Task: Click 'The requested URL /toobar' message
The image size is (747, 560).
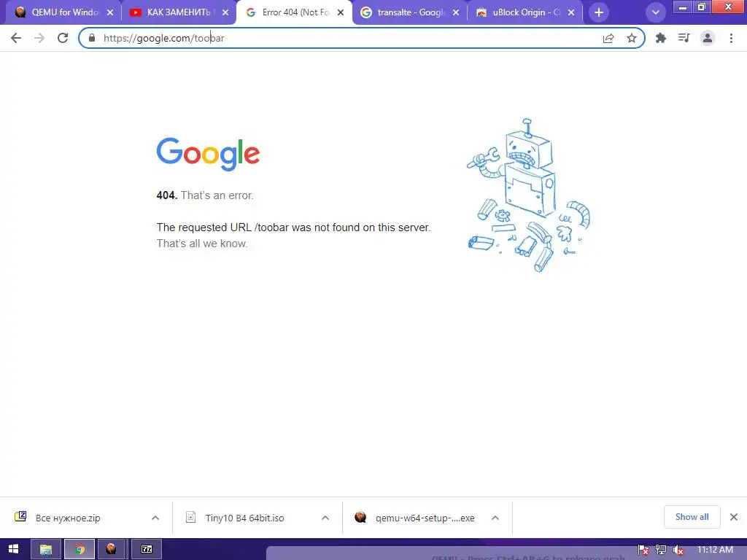Action: tap(293, 227)
